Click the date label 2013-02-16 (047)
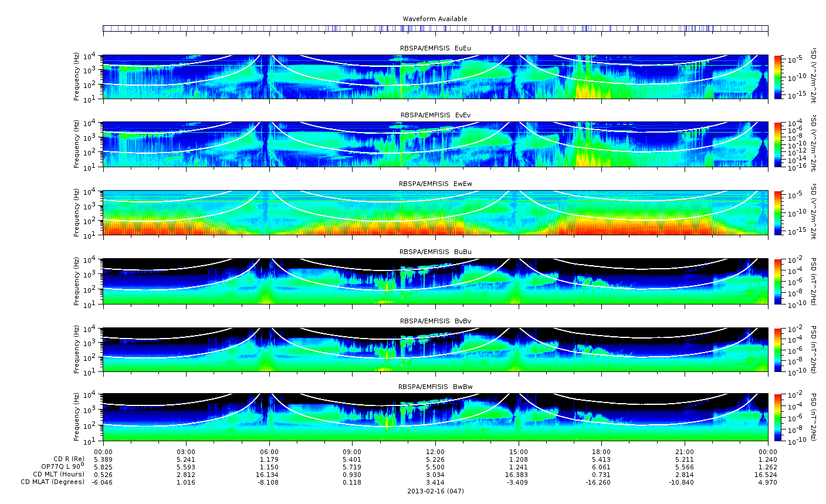The width and height of the screenshot is (826, 504). point(435,491)
